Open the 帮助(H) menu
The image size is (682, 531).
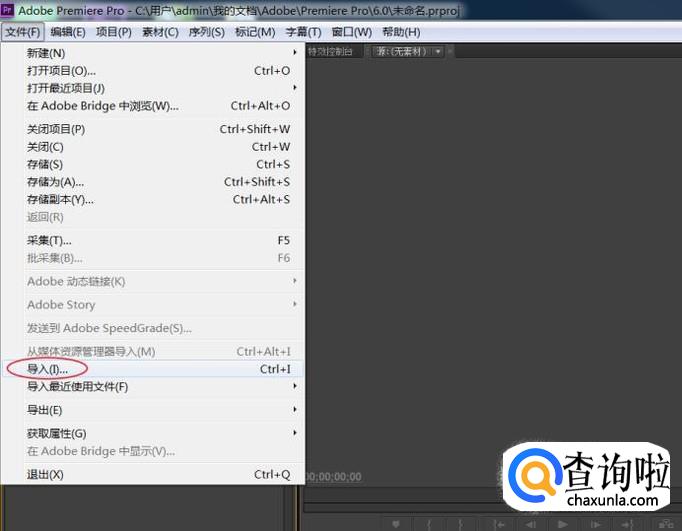(x=401, y=32)
